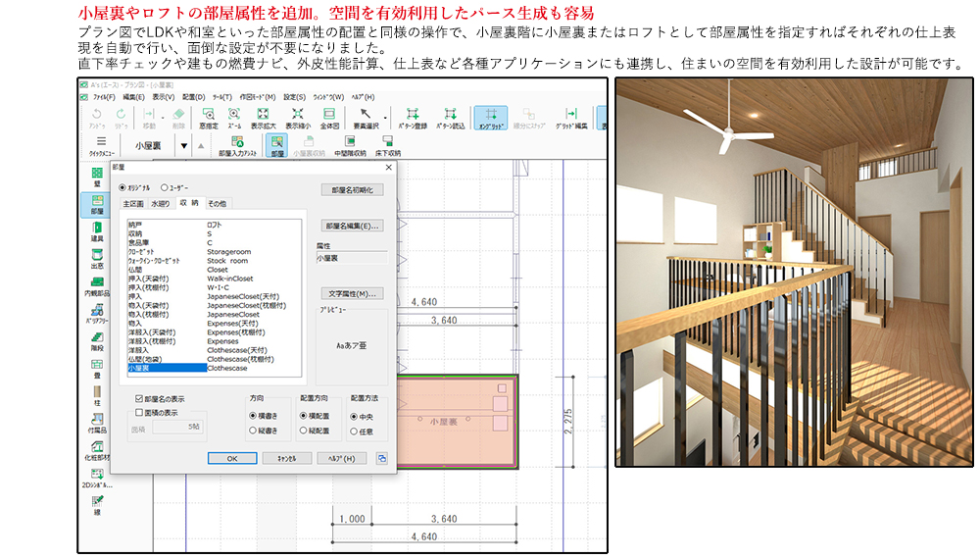Click the 部屋 icon in second toolbar row
The image size is (980, 559).
coord(277,146)
